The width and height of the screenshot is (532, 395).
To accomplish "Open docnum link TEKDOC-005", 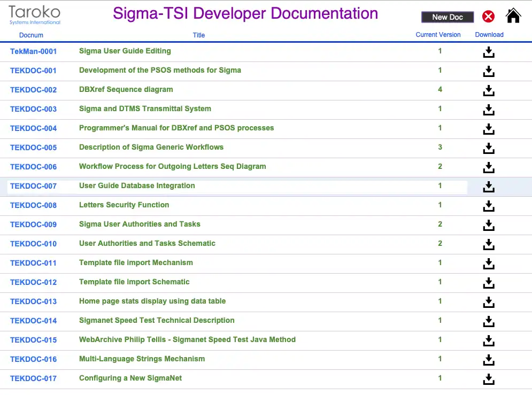I will coord(33,148).
